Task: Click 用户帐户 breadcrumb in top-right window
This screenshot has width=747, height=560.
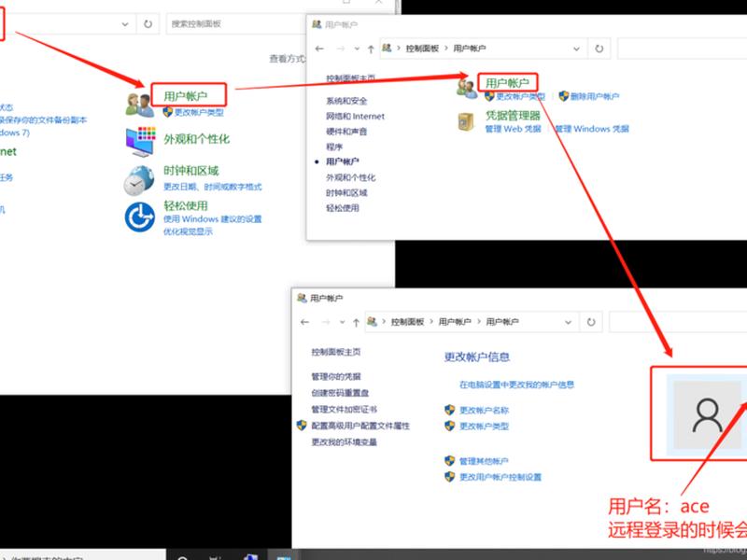Action: point(470,49)
